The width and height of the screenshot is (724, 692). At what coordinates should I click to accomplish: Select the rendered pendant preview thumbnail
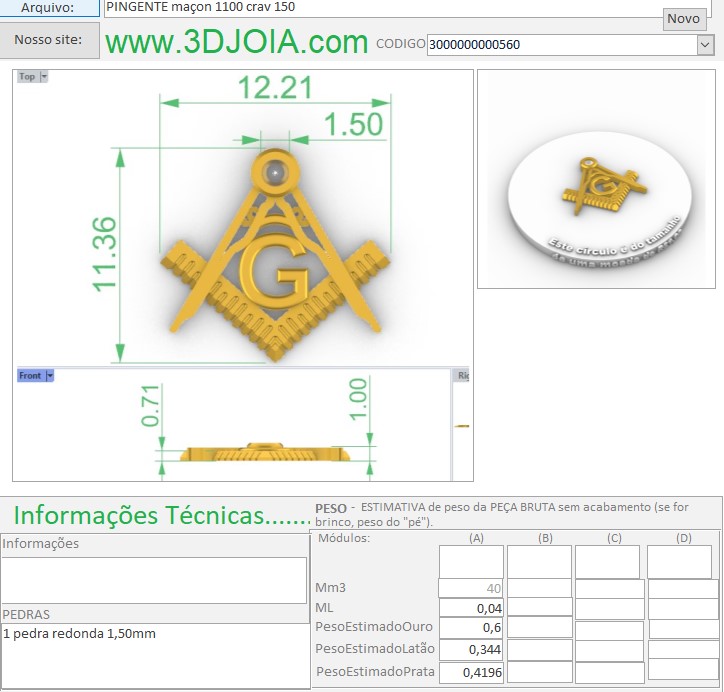pyautogui.click(x=595, y=179)
